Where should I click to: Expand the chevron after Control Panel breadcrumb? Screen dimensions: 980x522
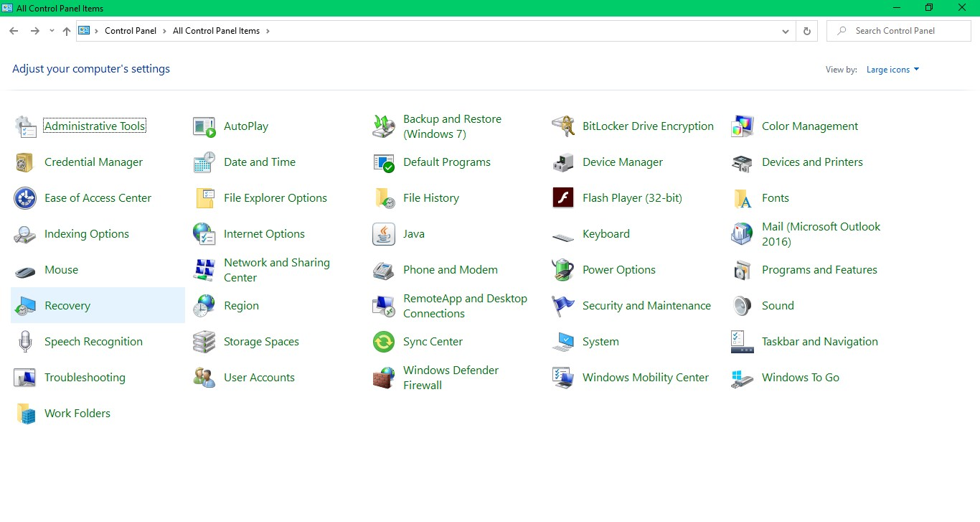164,31
